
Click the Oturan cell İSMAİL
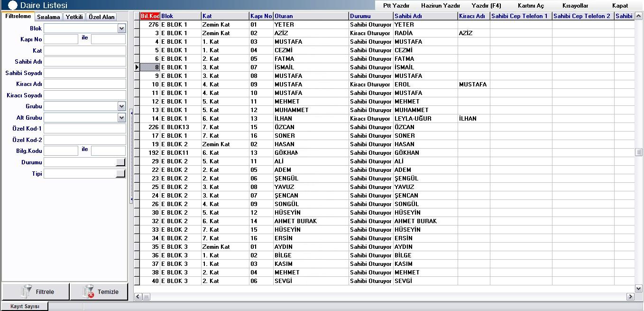click(x=311, y=67)
